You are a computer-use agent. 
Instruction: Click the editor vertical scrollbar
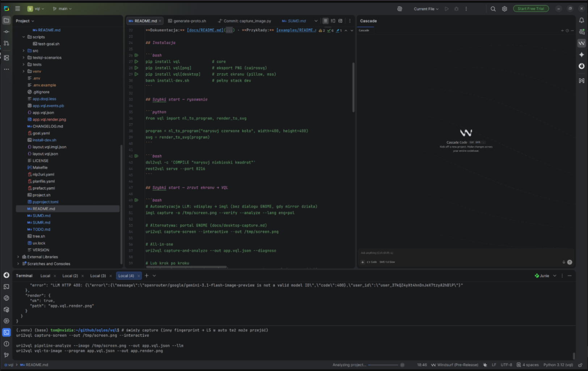pos(353,87)
